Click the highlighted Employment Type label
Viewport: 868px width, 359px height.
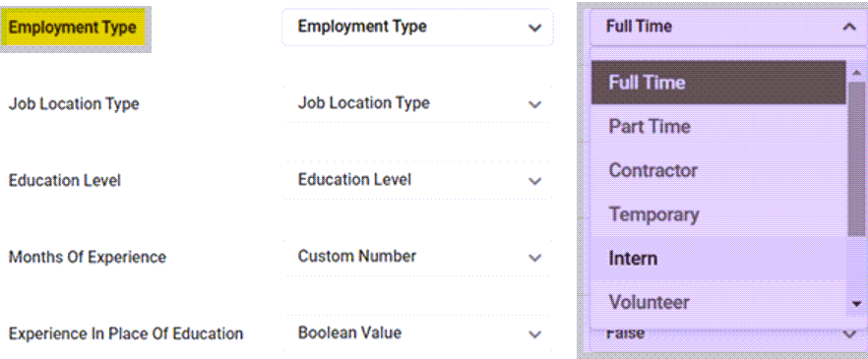tap(73, 28)
